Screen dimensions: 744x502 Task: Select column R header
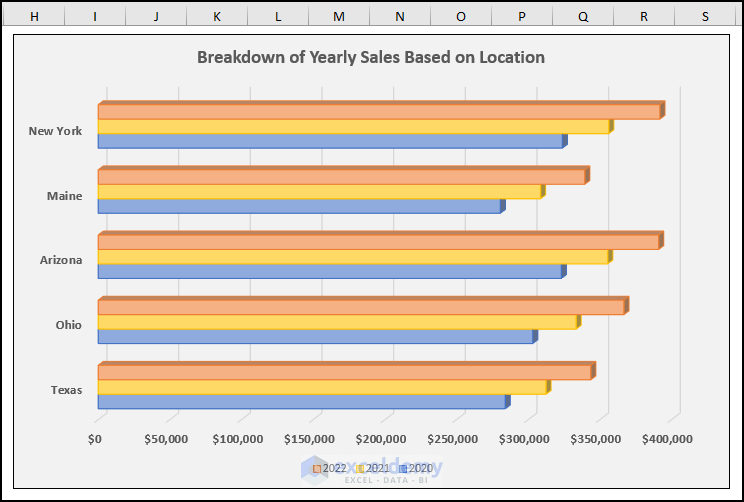[x=644, y=16]
